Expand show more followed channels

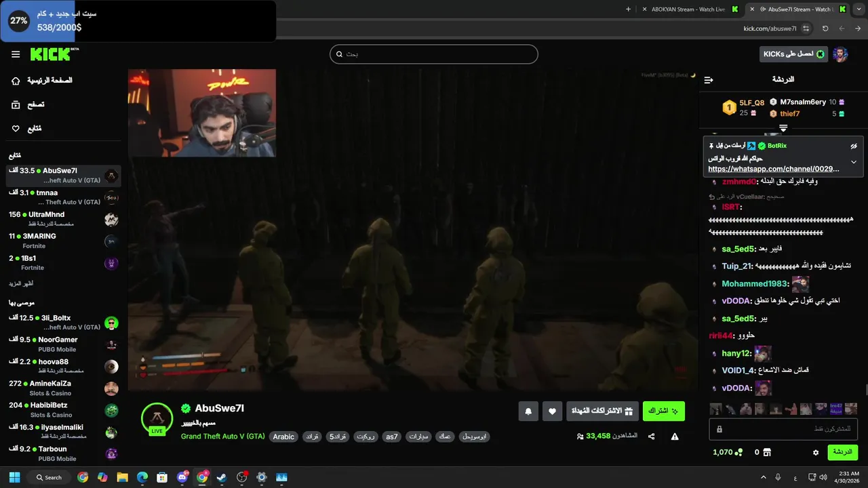tap(21, 283)
